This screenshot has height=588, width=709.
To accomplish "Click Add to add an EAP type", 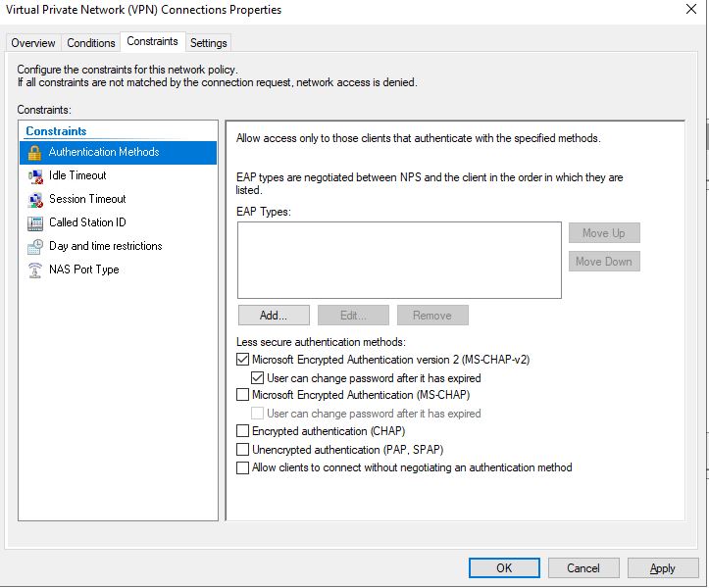I will pos(274,315).
